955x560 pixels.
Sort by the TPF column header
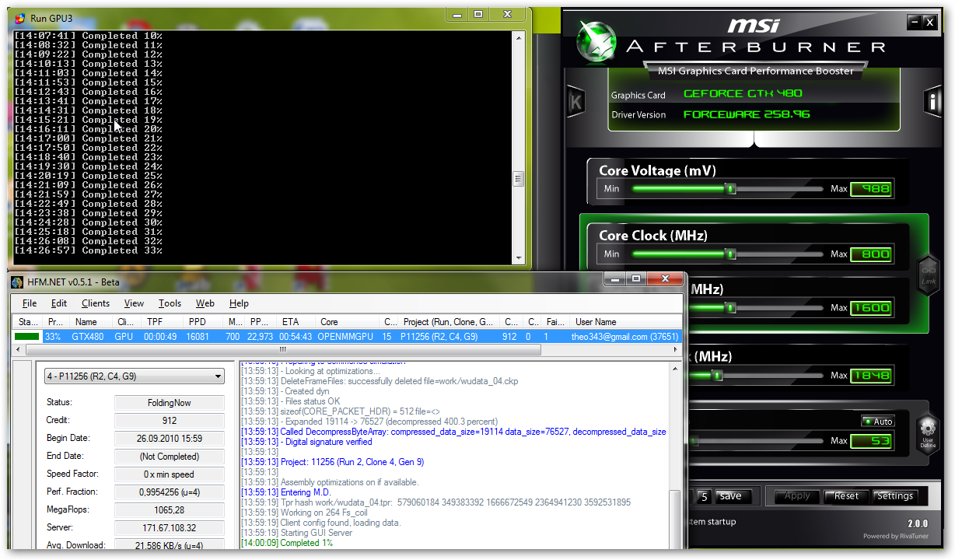pyautogui.click(x=163, y=322)
